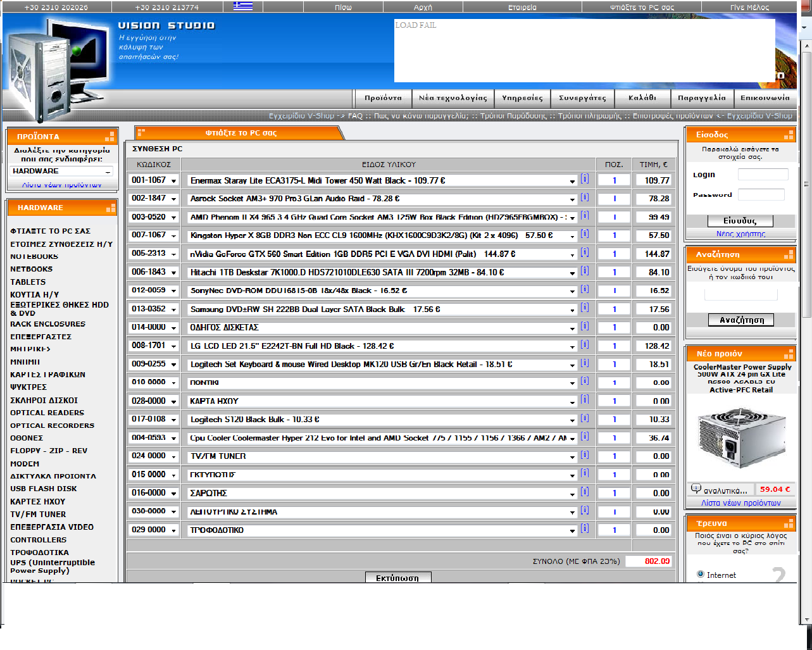Click info icon in ΤΡΟΦΟΔΟΤΙΚΟ component row
Image resolution: width=812 pixels, height=650 pixels.
click(x=585, y=528)
